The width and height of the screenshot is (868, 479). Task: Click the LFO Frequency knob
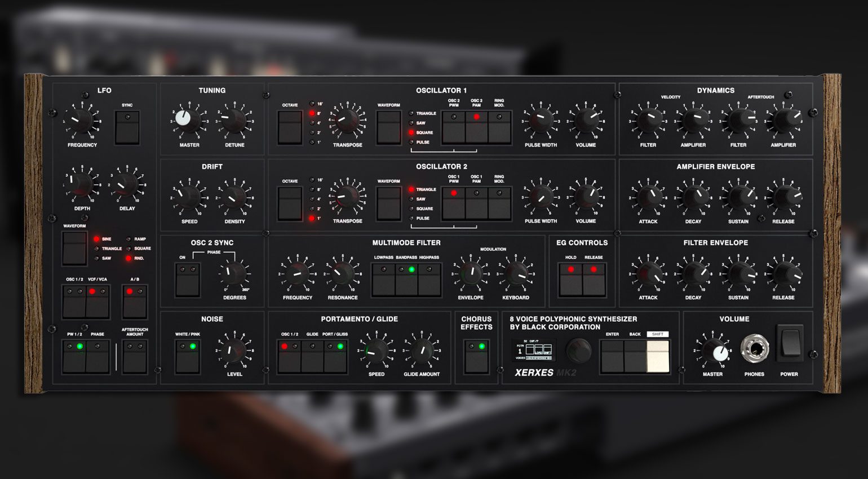81,120
